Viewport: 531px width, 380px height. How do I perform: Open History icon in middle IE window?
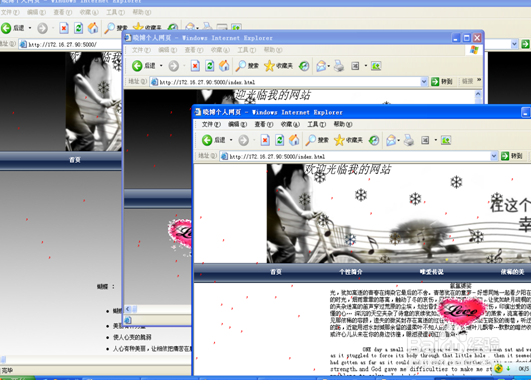tap(304, 65)
